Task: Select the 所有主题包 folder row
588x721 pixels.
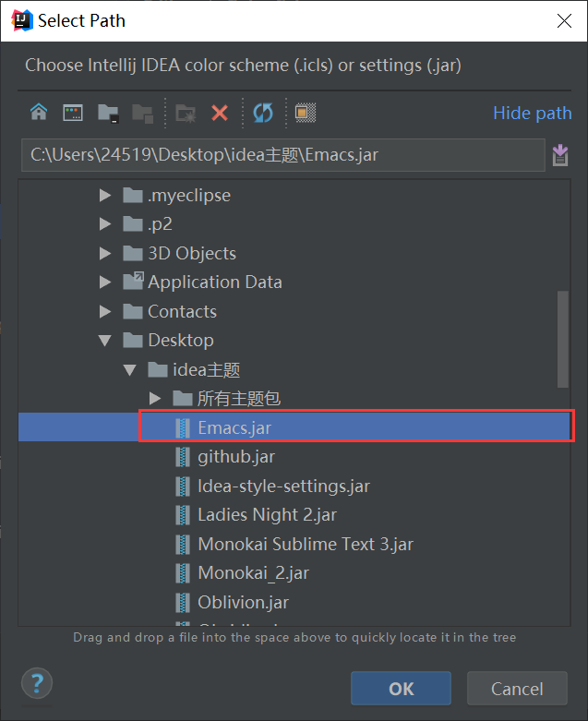Action: [x=294, y=399]
